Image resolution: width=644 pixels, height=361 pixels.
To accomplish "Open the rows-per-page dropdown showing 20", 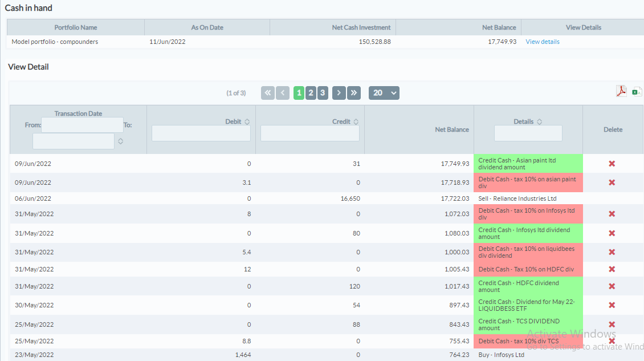I will click(384, 92).
